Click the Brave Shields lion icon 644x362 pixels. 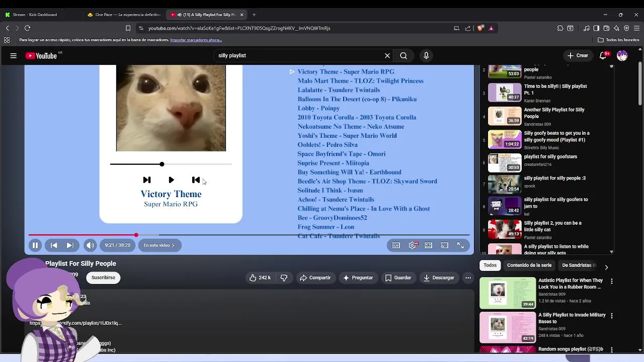pyautogui.click(x=480, y=28)
